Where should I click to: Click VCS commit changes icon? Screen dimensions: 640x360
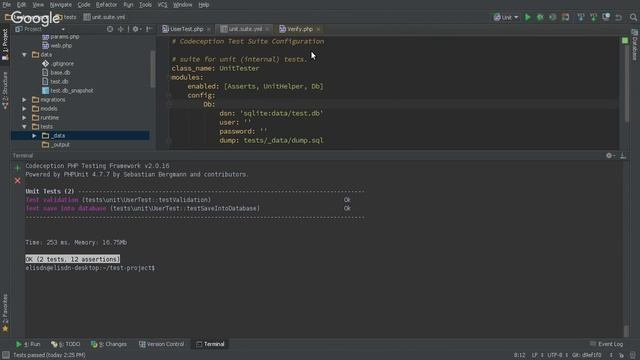pyautogui.click(x=593, y=17)
